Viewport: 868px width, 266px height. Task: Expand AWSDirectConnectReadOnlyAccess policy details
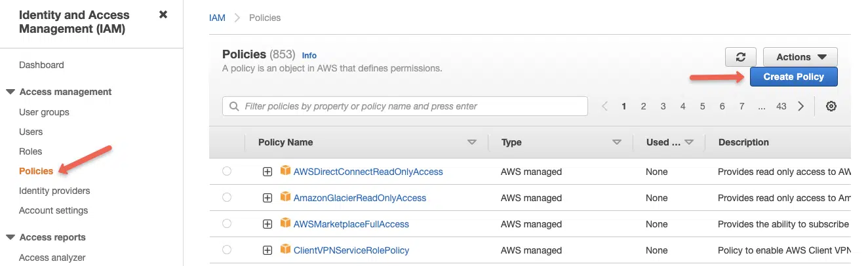267,172
